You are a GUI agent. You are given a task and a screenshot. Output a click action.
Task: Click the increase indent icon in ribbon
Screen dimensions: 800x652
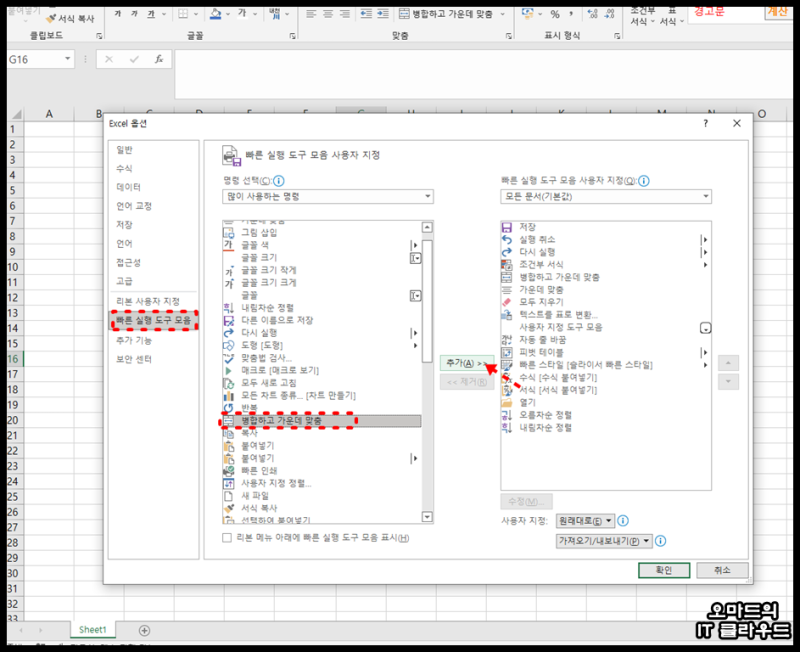point(383,14)
